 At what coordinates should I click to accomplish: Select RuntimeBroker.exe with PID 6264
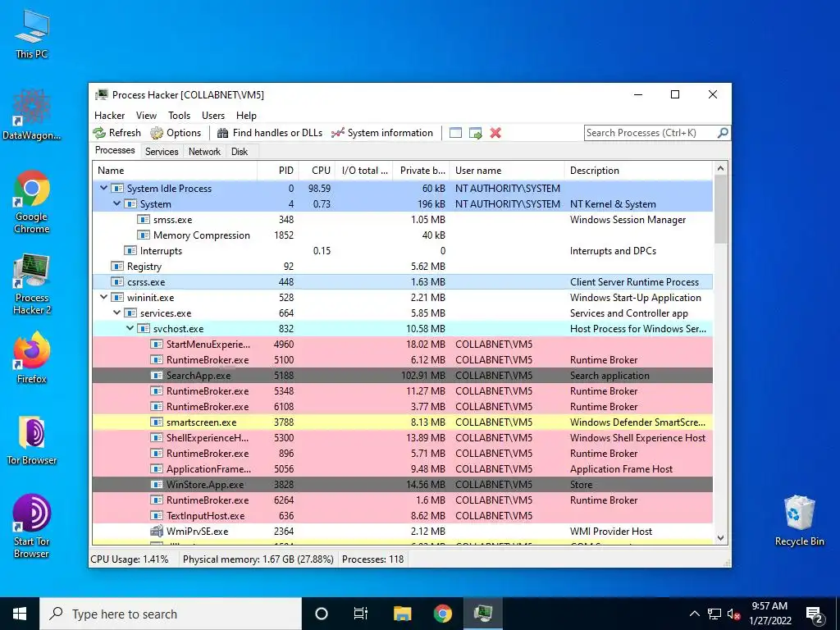(402, 500)
